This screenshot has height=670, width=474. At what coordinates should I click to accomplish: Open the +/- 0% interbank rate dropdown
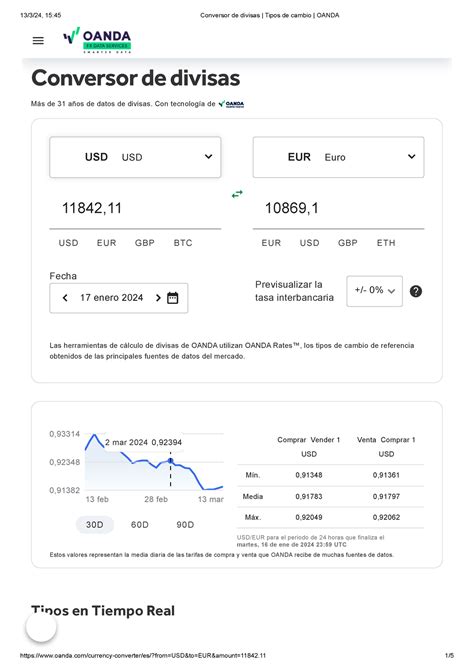click(374, 291)
